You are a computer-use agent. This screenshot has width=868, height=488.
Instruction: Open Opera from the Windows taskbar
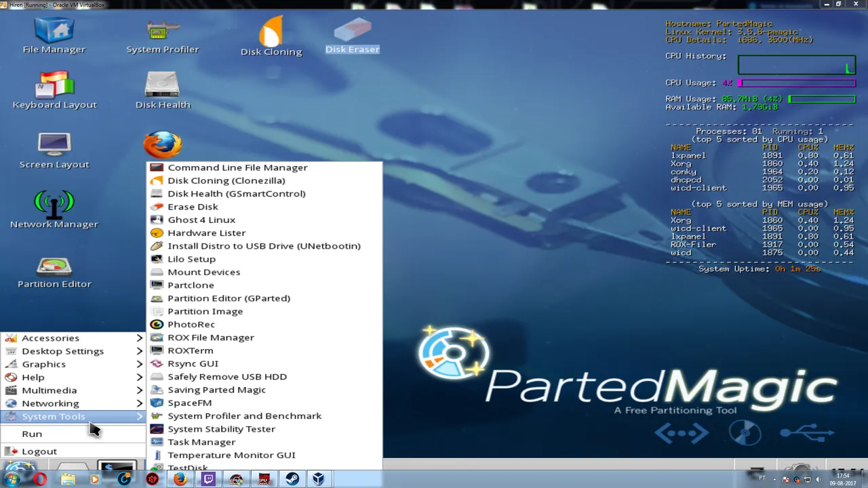(40, 479)
